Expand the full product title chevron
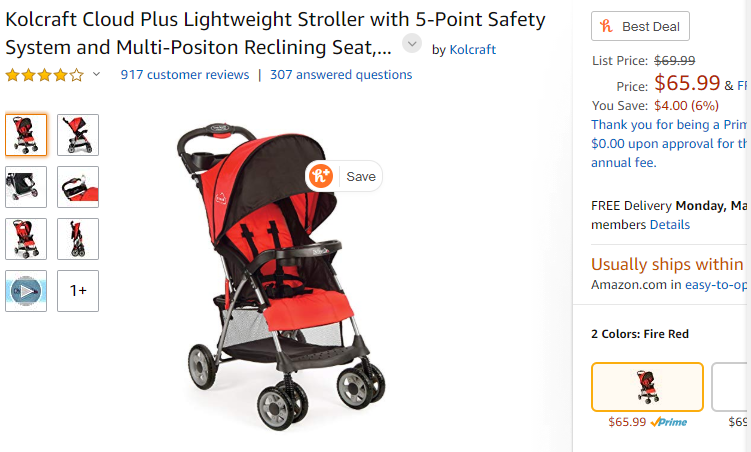Image resolution: width=751 pixels, height=452 pixels. pos(412,44)
